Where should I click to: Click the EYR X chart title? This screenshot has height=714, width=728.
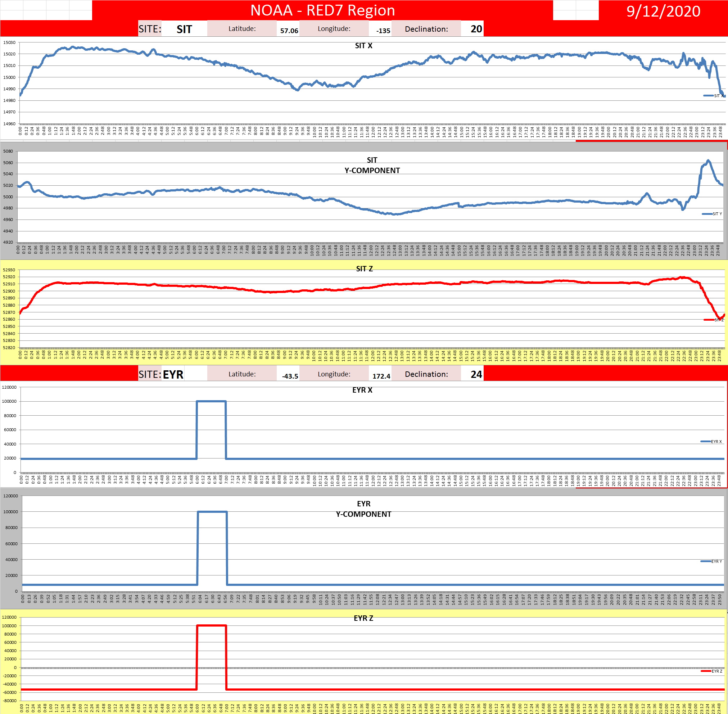(x=362, y=390)
